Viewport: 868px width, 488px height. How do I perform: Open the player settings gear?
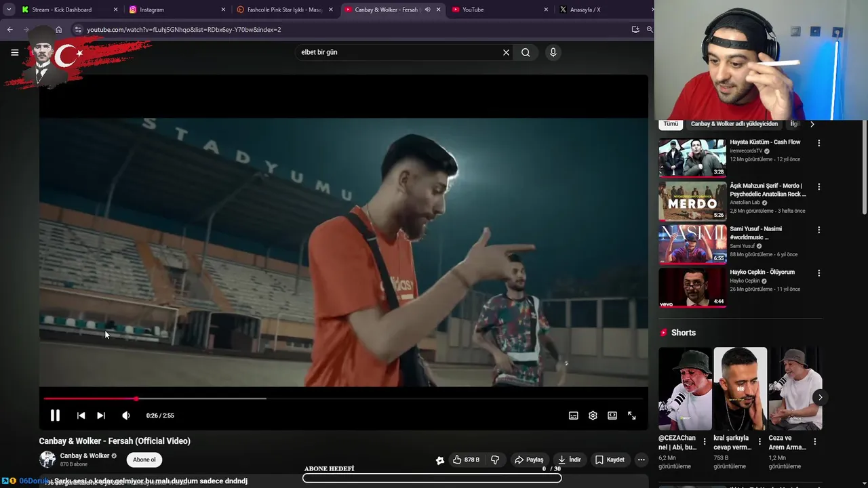point(593,415)
